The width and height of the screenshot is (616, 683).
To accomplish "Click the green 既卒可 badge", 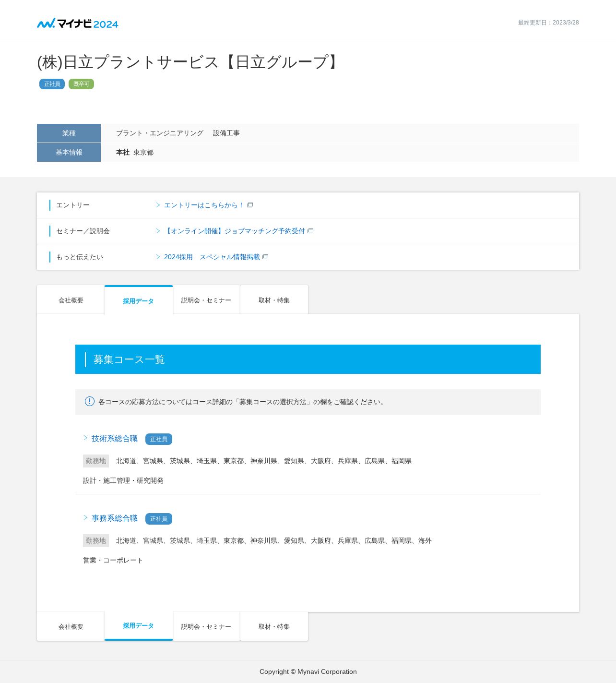I will point(81,84).
